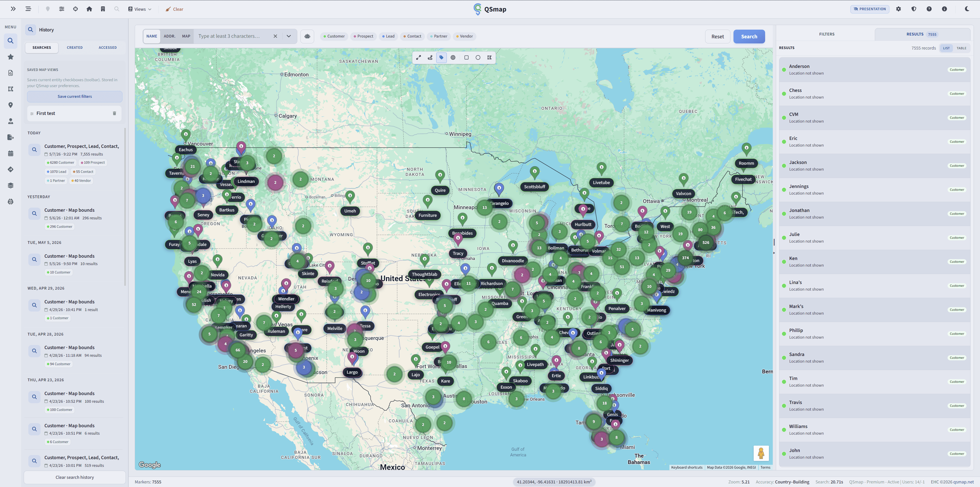Select the route tool on map toolbar

[430, 57]
